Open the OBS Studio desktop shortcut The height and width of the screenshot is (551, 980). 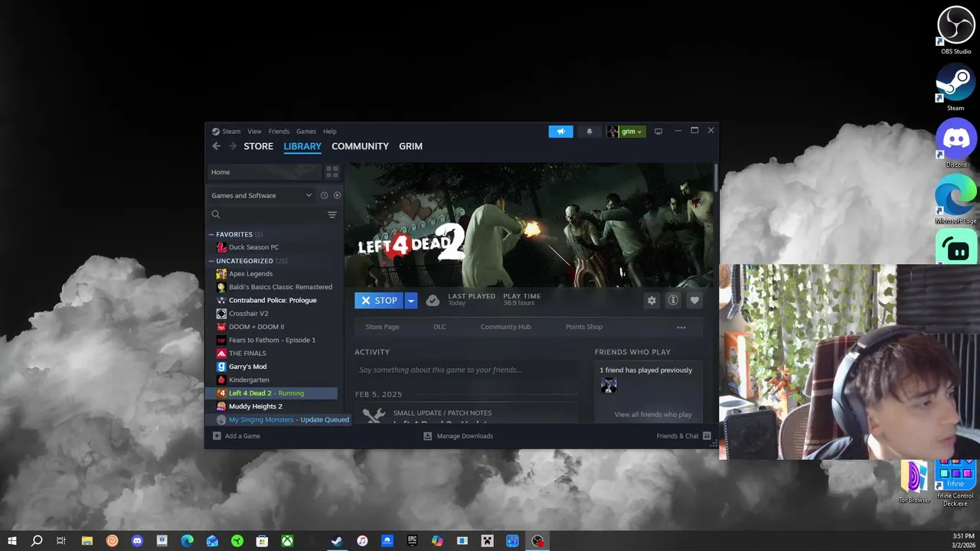coord(955,31)
